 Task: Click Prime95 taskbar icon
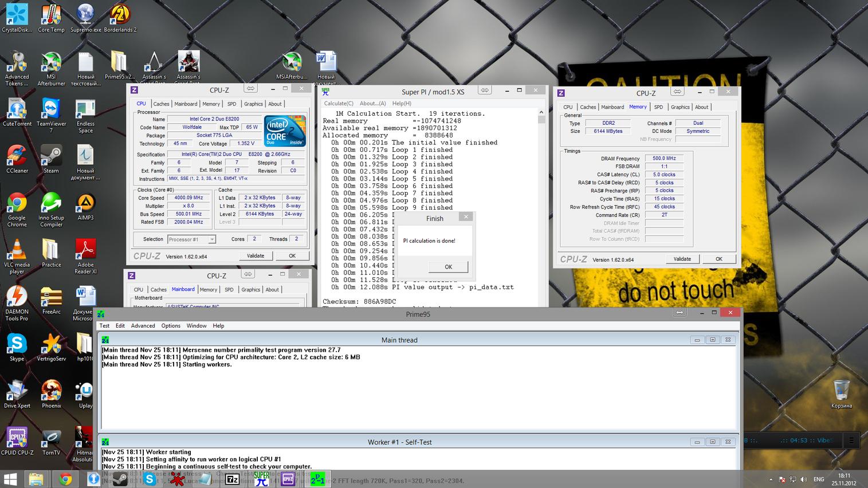(317, 479)
